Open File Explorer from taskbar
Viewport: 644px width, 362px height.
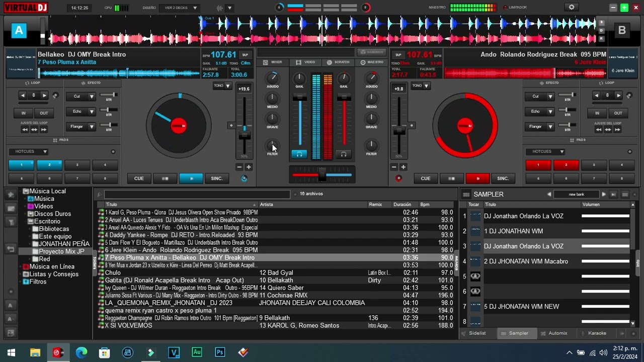pos(35,352)
